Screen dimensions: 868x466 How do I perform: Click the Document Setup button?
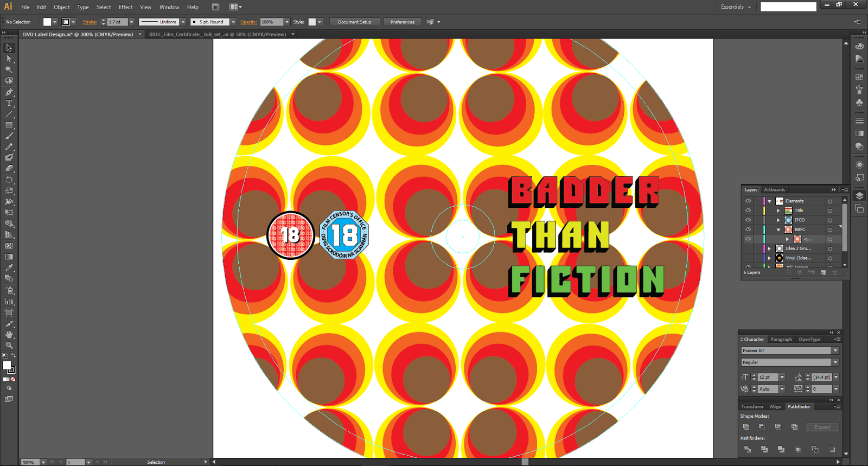tap(354, 22)
